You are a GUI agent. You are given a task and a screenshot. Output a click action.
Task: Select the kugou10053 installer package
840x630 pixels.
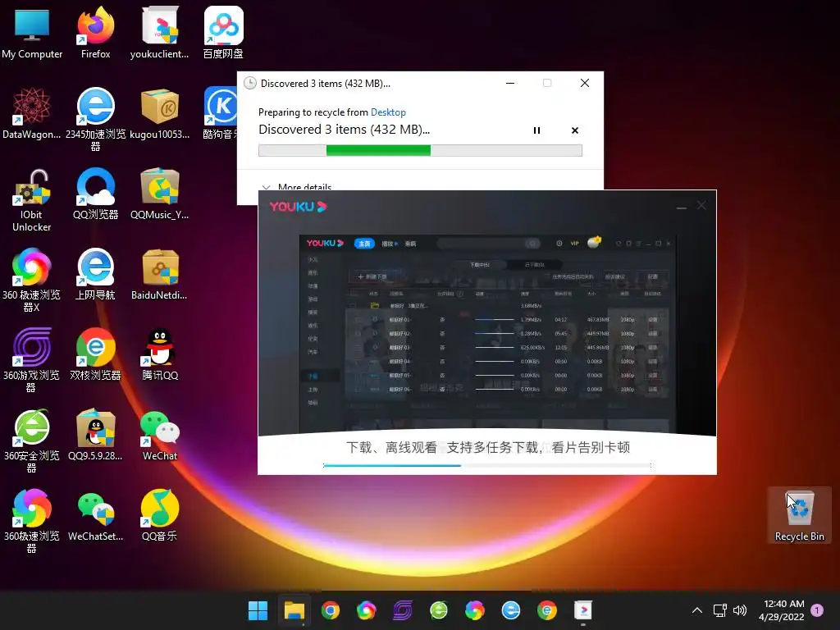[160, 113]
